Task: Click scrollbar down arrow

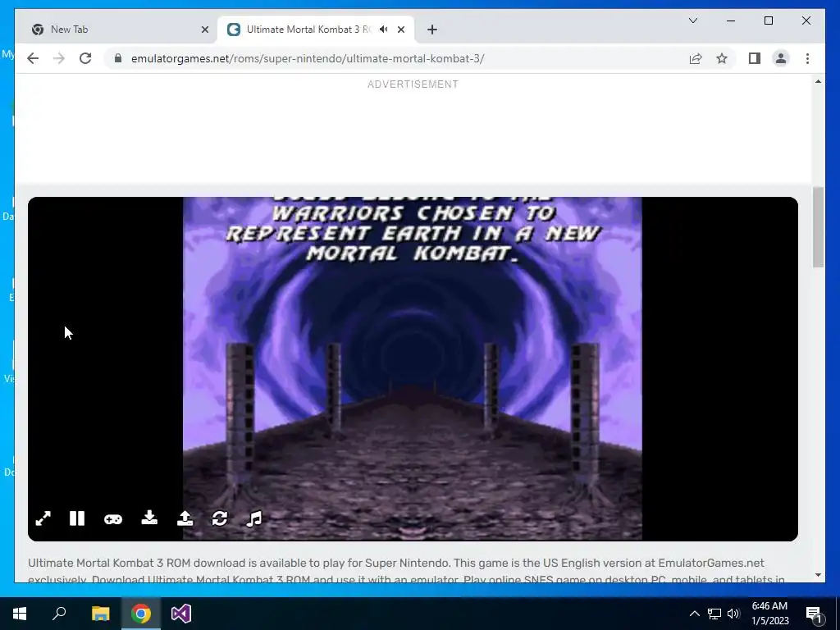Action: point(818,575)
